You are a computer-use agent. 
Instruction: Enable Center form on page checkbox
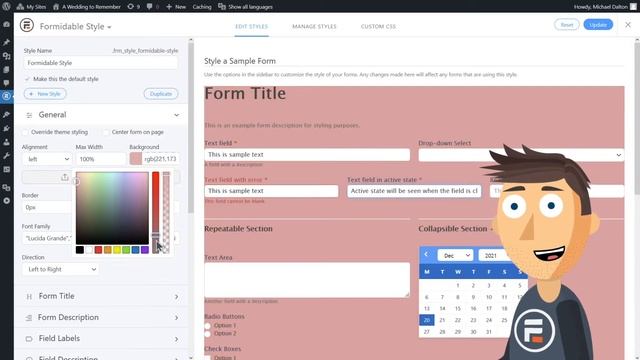[x=106, y=132]
